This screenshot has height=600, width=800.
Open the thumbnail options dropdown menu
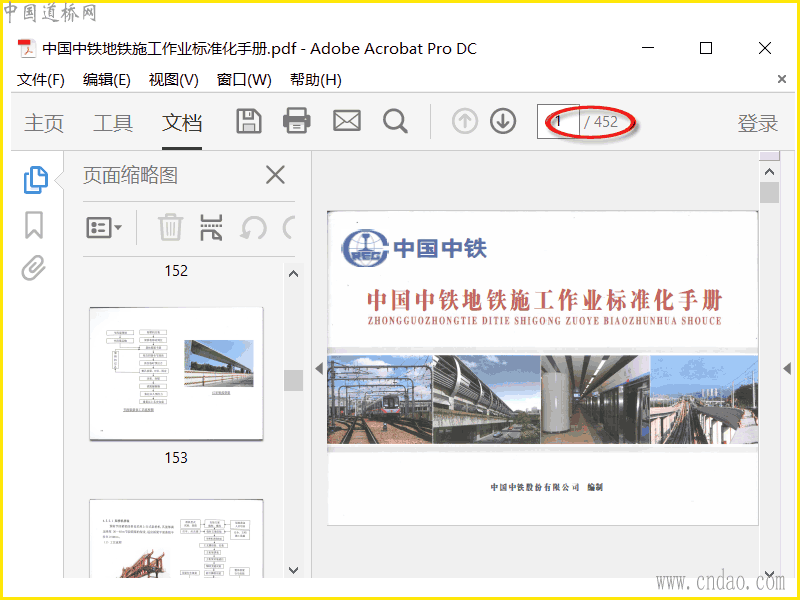click(x=104, y=228)
